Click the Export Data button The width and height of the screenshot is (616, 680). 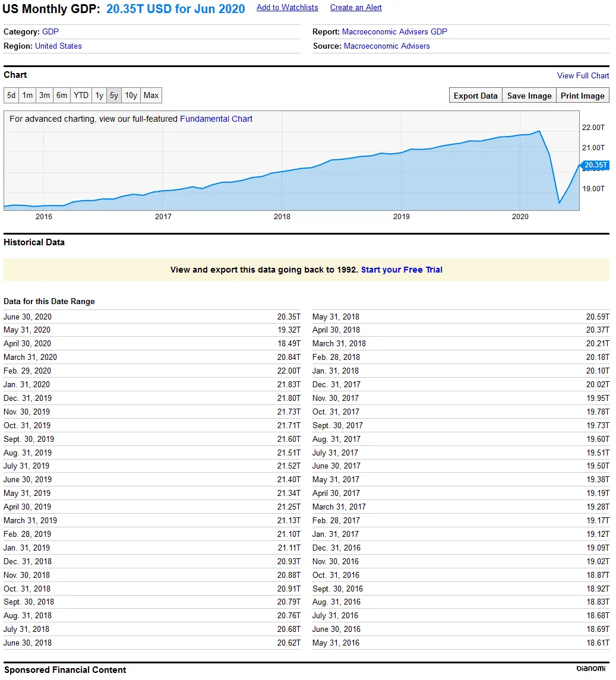[x=475, y=96]
